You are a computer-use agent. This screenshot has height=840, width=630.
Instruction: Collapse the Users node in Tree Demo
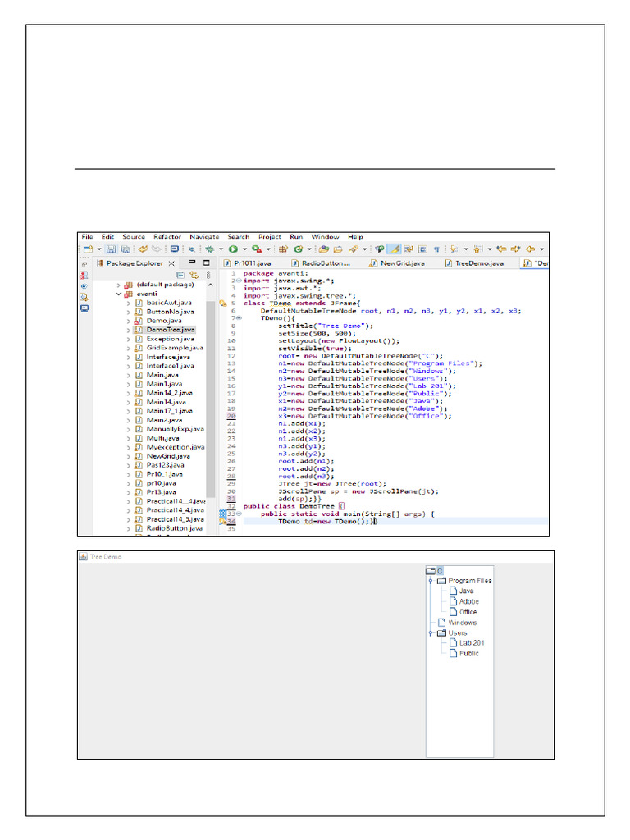point(430,633)
